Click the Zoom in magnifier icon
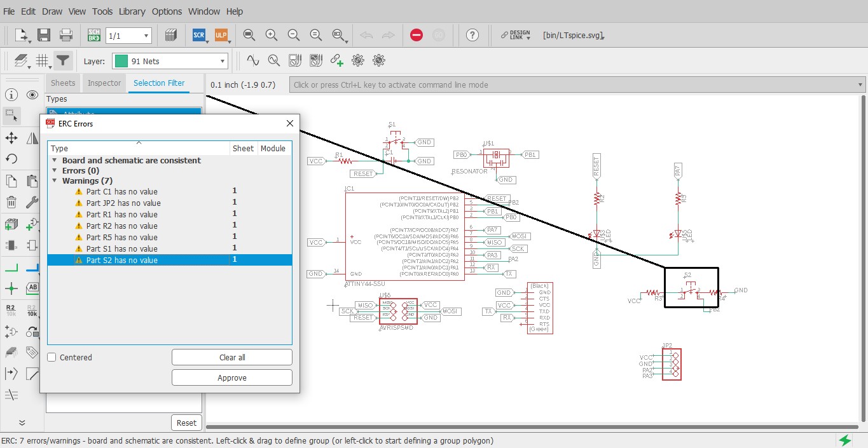The width and height of the screenshot is (868, 448). (x=272, y=36)
